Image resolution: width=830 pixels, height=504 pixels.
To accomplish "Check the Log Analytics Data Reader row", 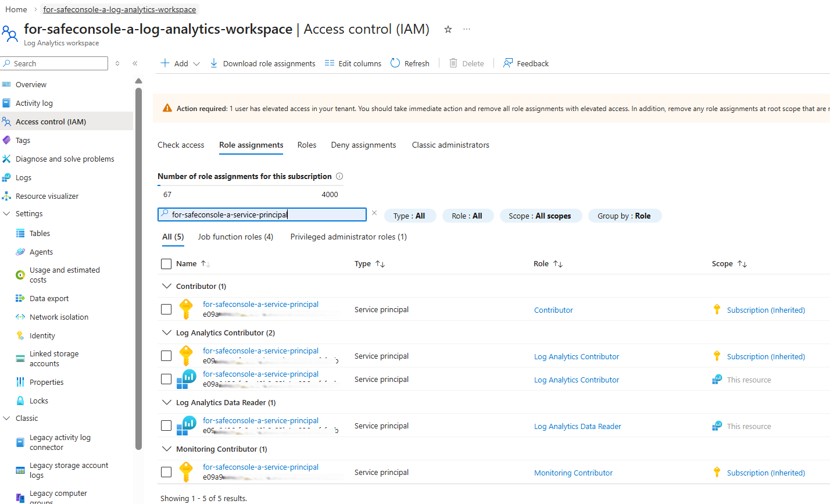I will 166,426.
